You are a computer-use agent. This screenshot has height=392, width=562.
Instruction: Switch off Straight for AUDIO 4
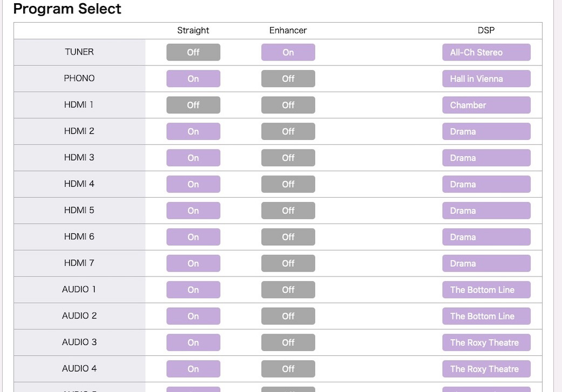tap(193, 369)
